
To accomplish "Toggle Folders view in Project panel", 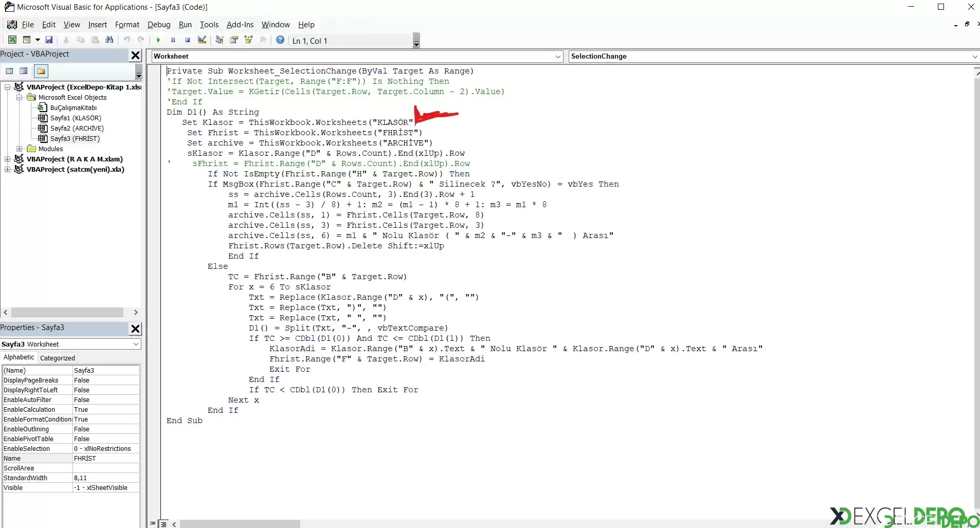I will coord(41,71).
